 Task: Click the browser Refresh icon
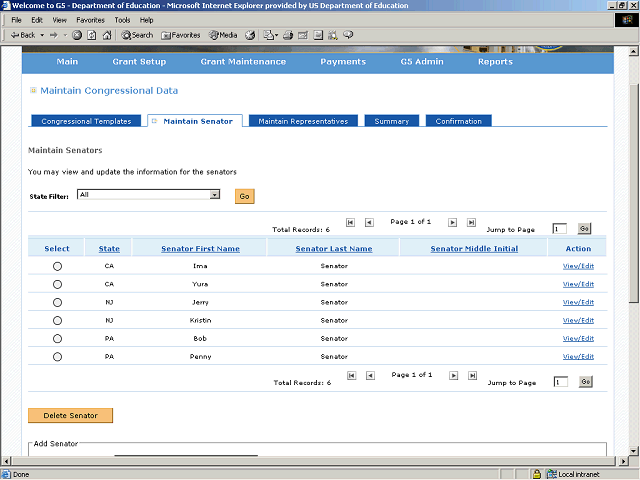coord(92,34)
